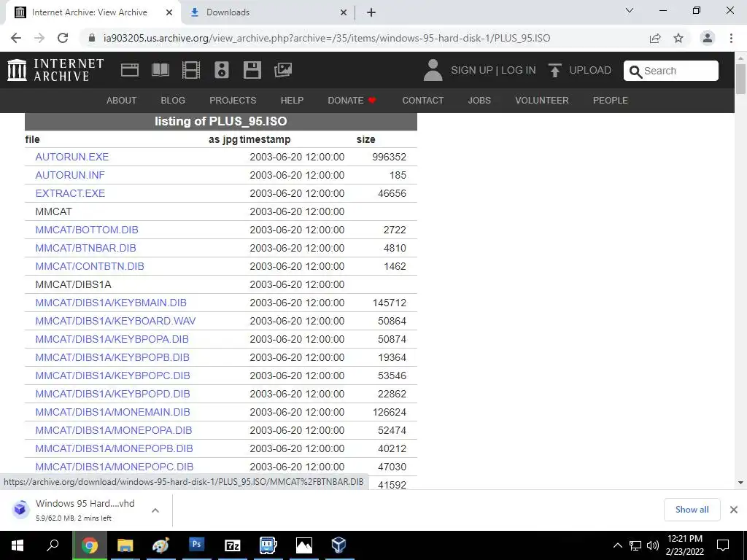
Task: Open JOBS in the navigation menu
Action: point(479,101)
